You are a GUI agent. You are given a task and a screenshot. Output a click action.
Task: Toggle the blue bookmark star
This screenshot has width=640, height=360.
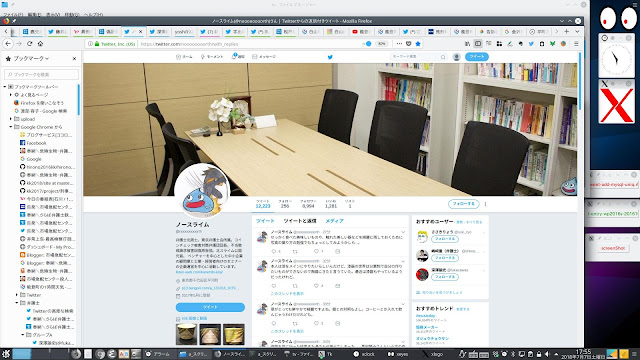418,44
